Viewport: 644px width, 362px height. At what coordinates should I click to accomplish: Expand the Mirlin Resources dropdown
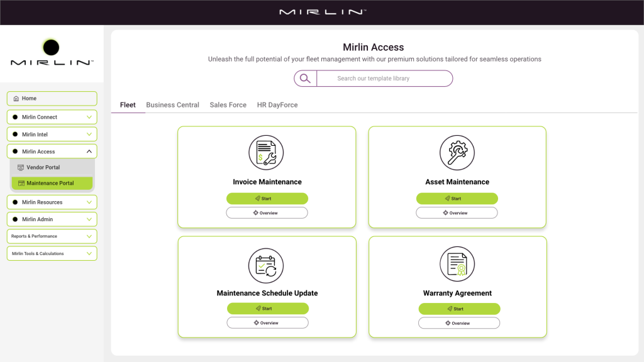[89, 202]
